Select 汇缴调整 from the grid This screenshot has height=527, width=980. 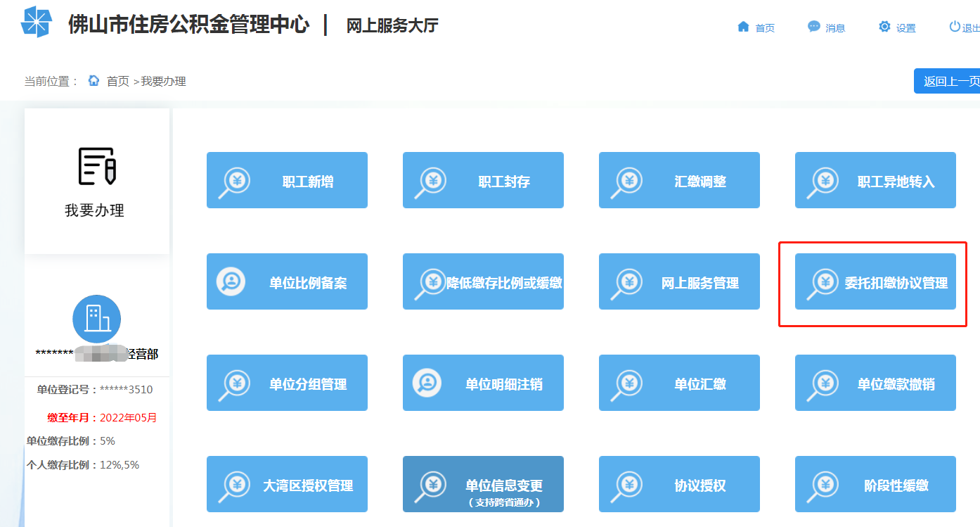click(x=679, y=180)
